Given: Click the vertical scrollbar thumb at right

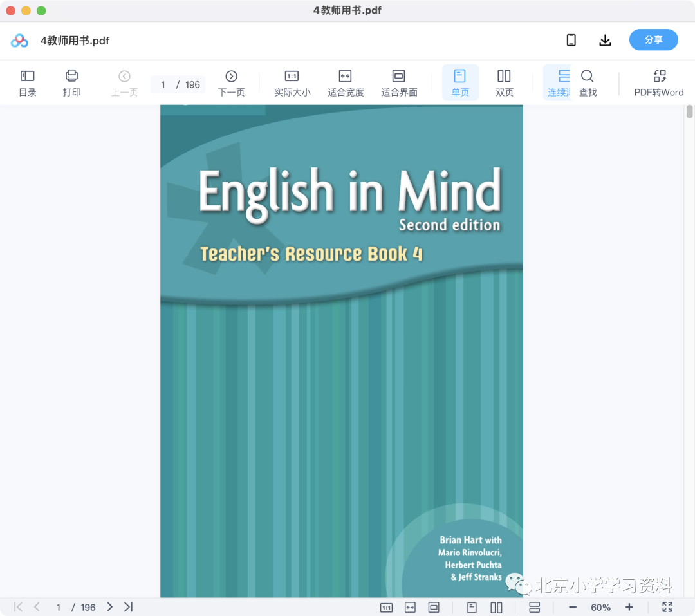Looking at the screenshot, I should point(689,111).
